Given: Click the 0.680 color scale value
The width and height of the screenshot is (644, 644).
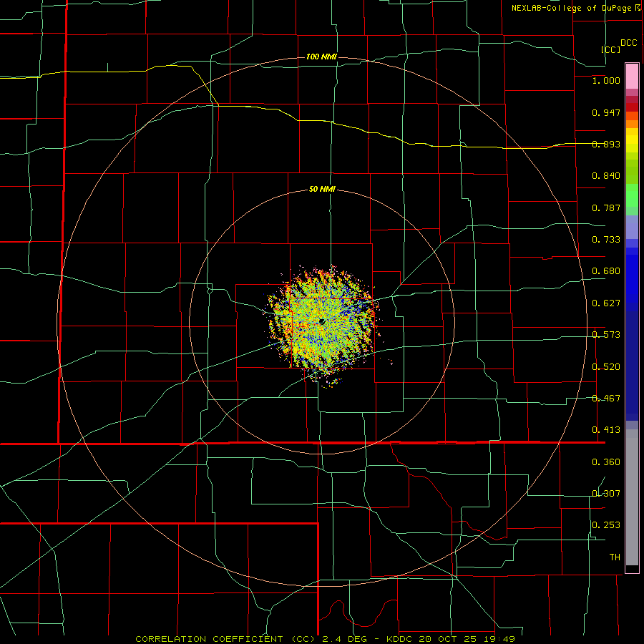Looking at the screenshot, I should coord(606,271).
